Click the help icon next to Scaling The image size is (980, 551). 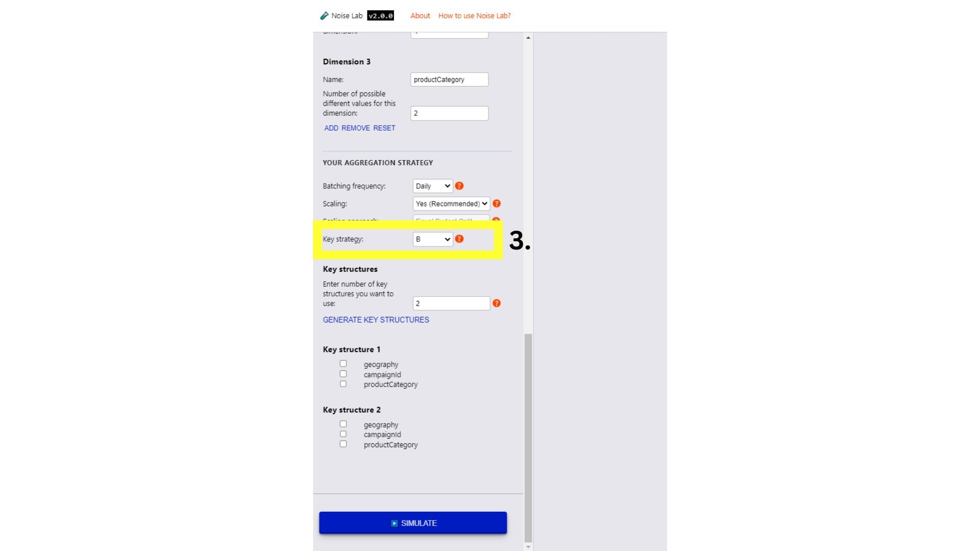(497, 204)
